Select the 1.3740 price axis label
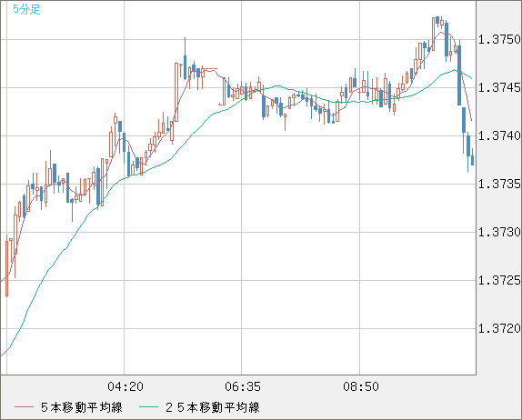 499,135
